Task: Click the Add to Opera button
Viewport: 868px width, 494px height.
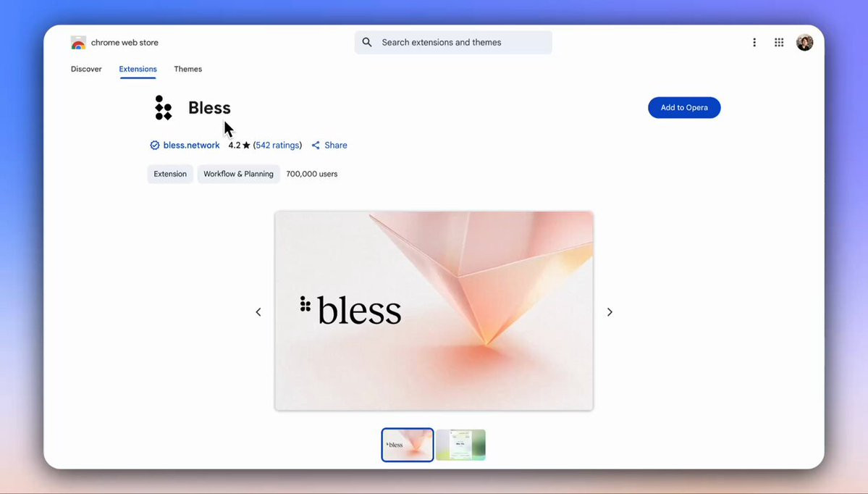Action: 684,107
